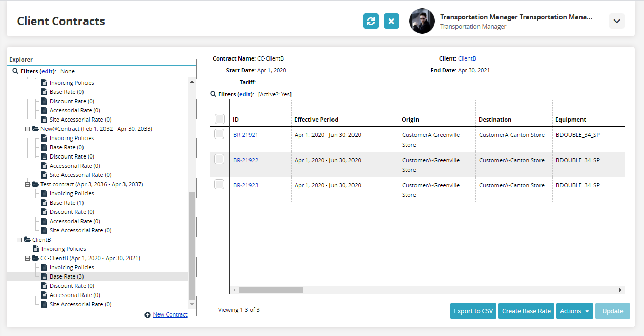Image resolution: width=644 pixels, height=336 pixels.
Task: Open the BR-21923 base rate link
Action: pos(245,185)
